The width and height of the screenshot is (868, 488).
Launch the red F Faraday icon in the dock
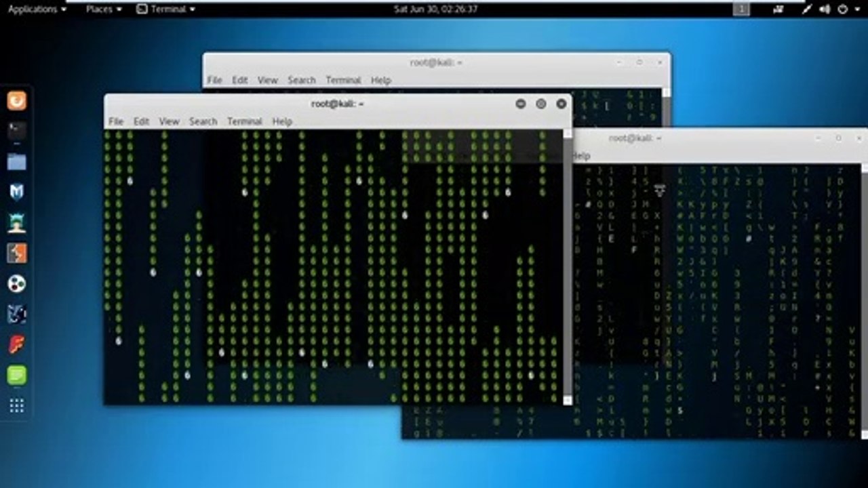[x=17, y=344]
